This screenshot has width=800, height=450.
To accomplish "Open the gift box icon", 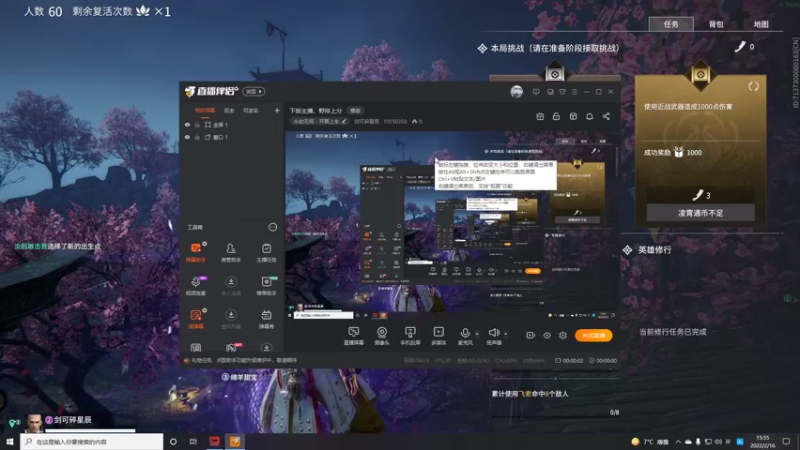I will 540,116.
